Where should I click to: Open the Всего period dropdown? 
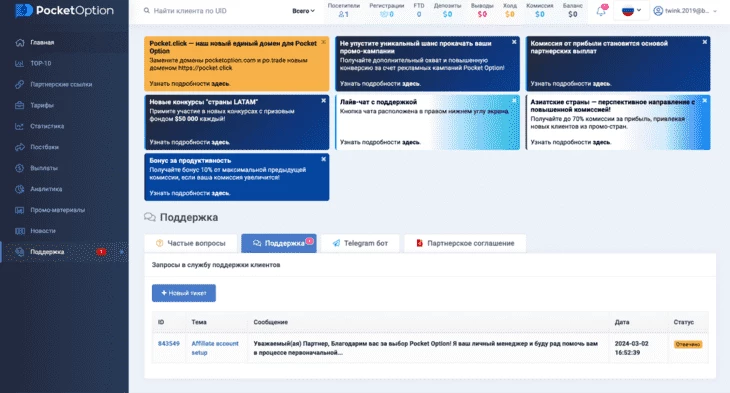[304, 11]
